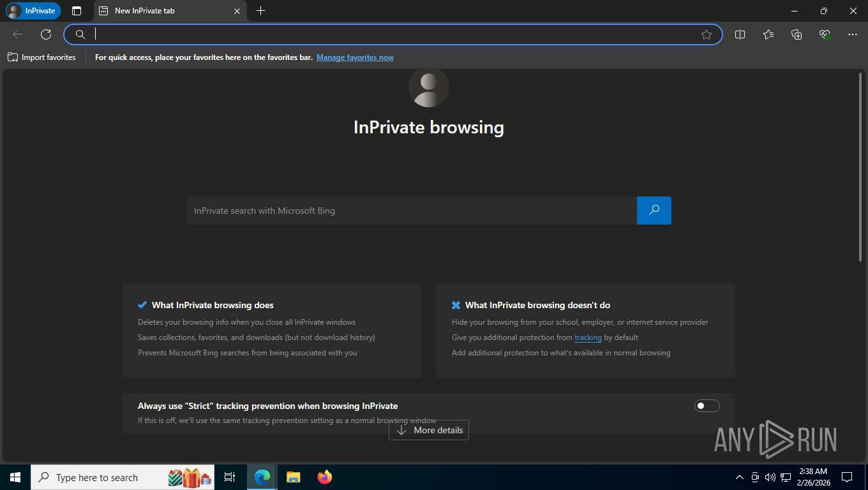Go back using the back arrow
Screen dimensions: 868x490
pos(18,34)
